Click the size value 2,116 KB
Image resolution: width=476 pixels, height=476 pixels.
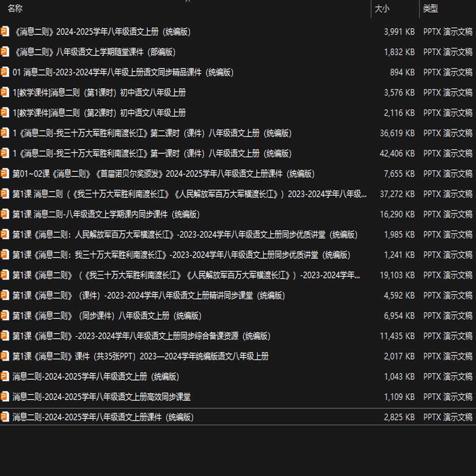point(399,113)
